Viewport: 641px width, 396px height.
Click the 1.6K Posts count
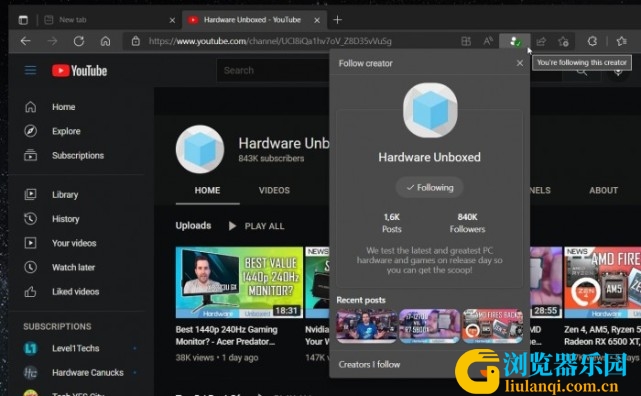click(392, 223)
